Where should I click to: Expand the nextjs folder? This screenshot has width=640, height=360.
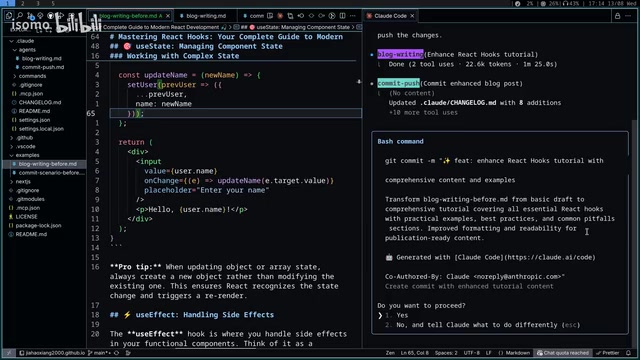[x=23, y=181]
